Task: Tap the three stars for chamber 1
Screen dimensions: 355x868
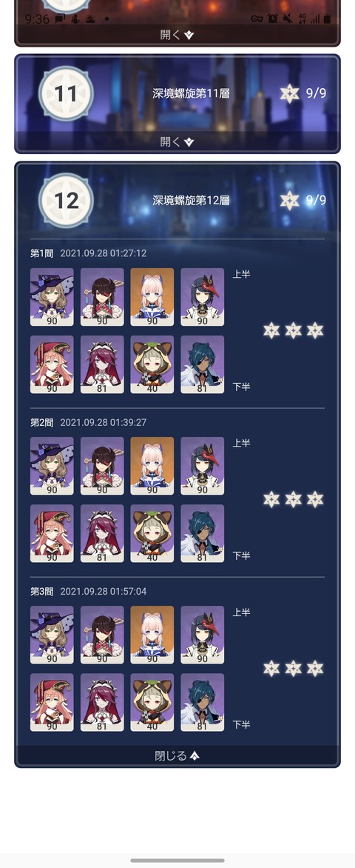Action: click(x=293, y=330)
